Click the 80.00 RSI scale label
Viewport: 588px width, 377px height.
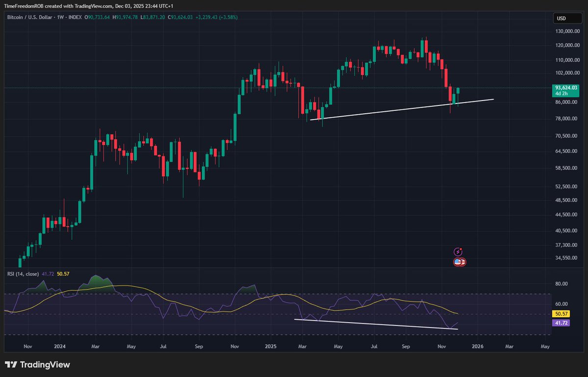562,284
